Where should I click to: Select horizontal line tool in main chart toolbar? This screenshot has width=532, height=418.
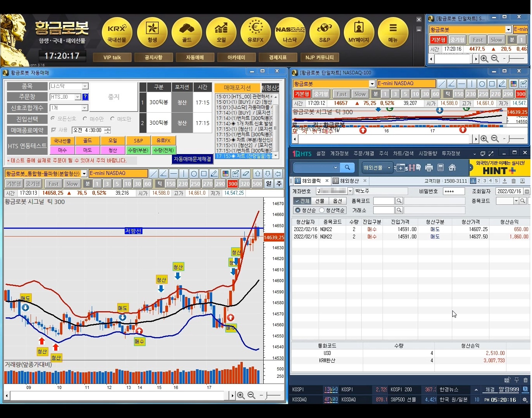coord(174,173)
